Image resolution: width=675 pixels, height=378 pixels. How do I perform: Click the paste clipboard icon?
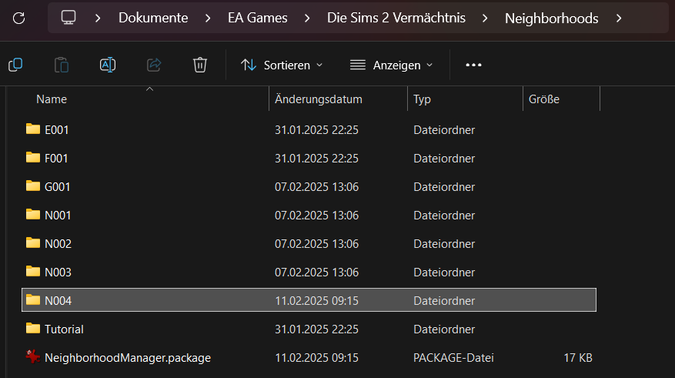(x=62, y=65)
